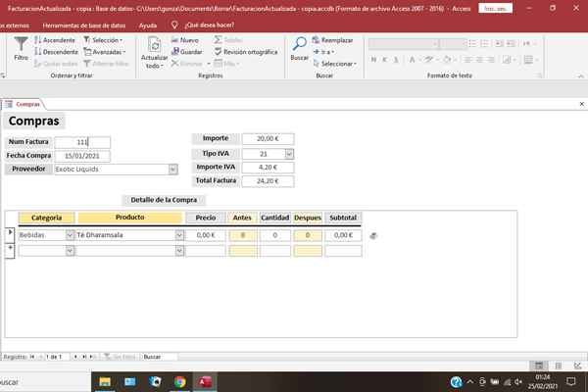
Task: Click the Filtro funnel icon
Action: coord(21,47)
